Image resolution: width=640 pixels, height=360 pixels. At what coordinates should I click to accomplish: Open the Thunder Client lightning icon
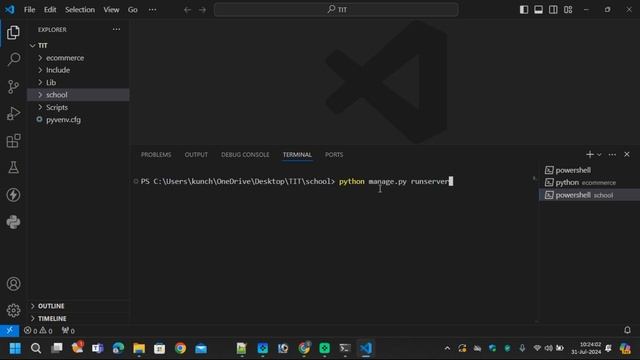(x=13, y=195)
